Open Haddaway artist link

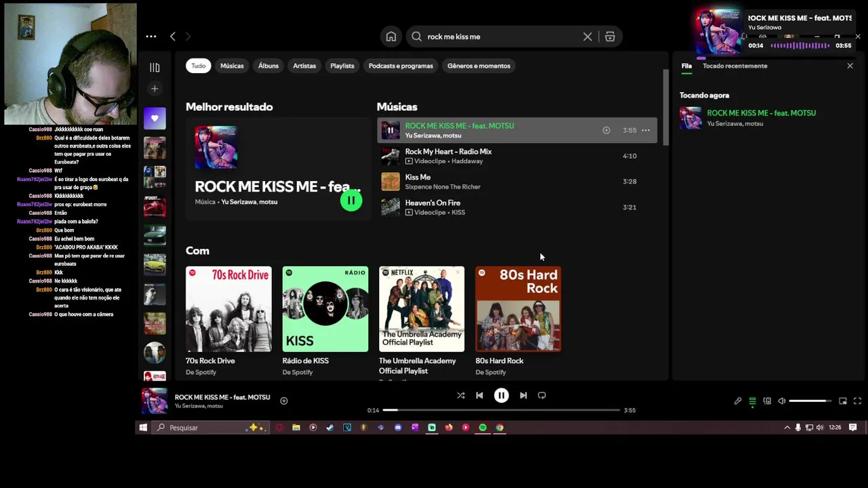467,161
